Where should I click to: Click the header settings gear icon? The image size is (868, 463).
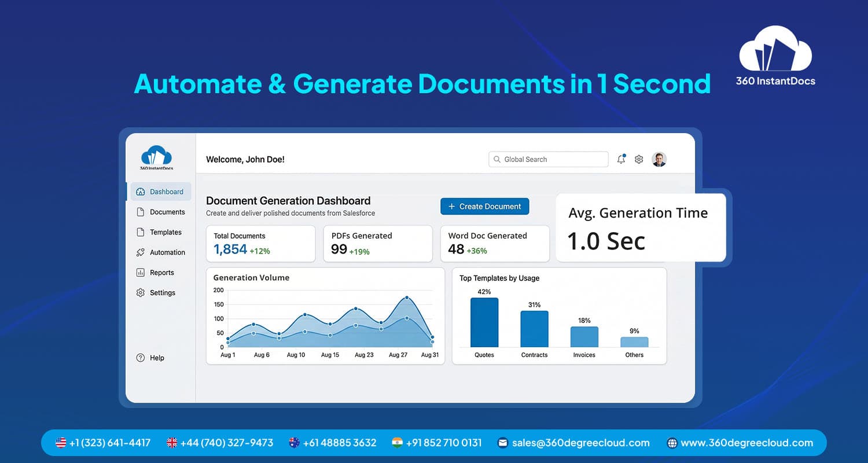coord(639,159)
